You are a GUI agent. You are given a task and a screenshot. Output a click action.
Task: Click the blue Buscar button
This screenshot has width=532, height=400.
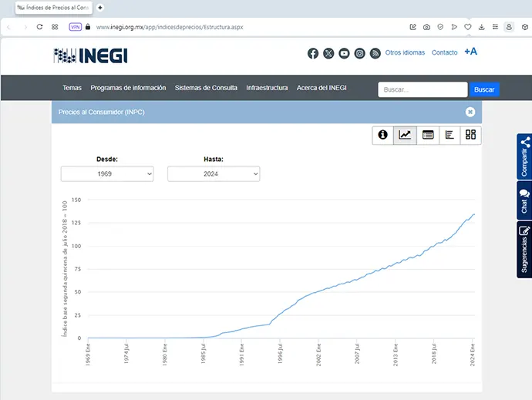(x=484, y=89)
